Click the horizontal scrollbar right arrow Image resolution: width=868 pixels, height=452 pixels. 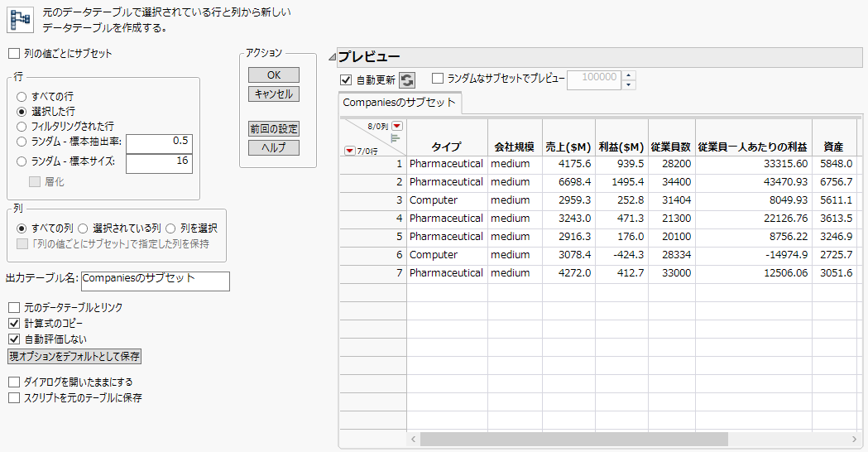point(854,439)
